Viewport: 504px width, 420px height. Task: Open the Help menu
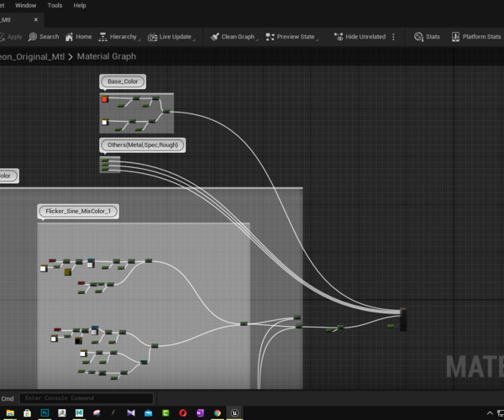80,6
